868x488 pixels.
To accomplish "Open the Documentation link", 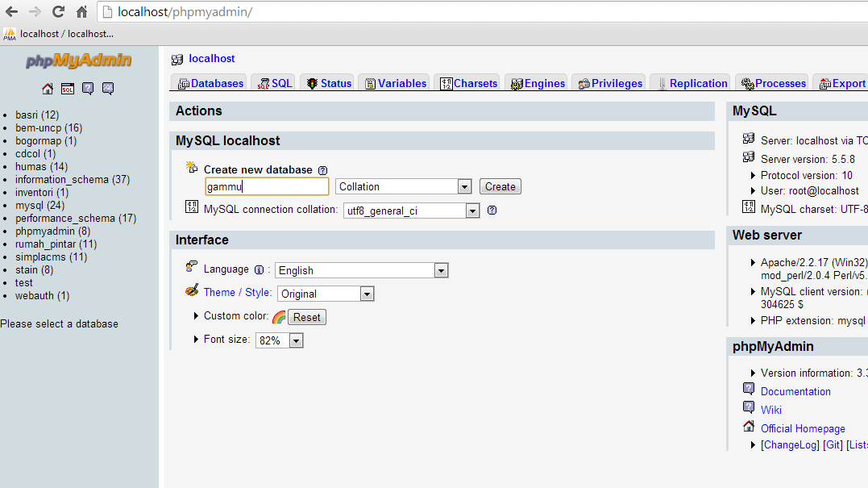I will 795,392.
